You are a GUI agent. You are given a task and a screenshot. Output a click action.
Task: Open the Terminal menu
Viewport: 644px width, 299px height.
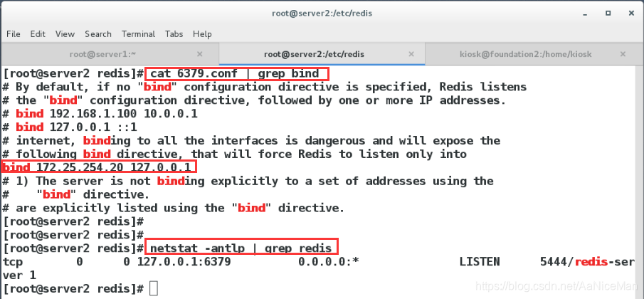coord(139,34)
